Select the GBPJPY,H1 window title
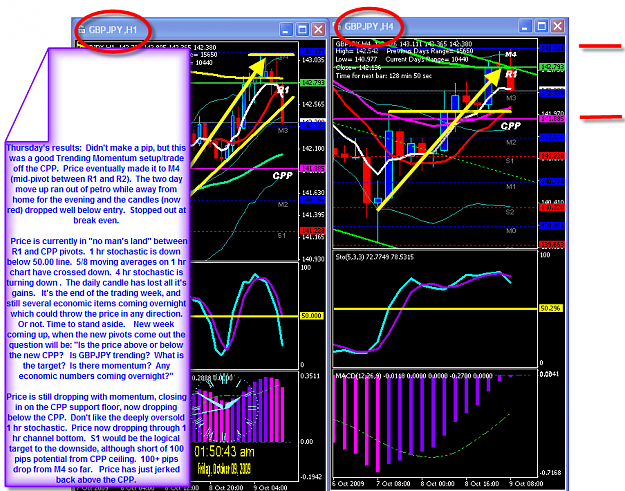The height and width of the screenshot is (491, 625). [113, 30]
